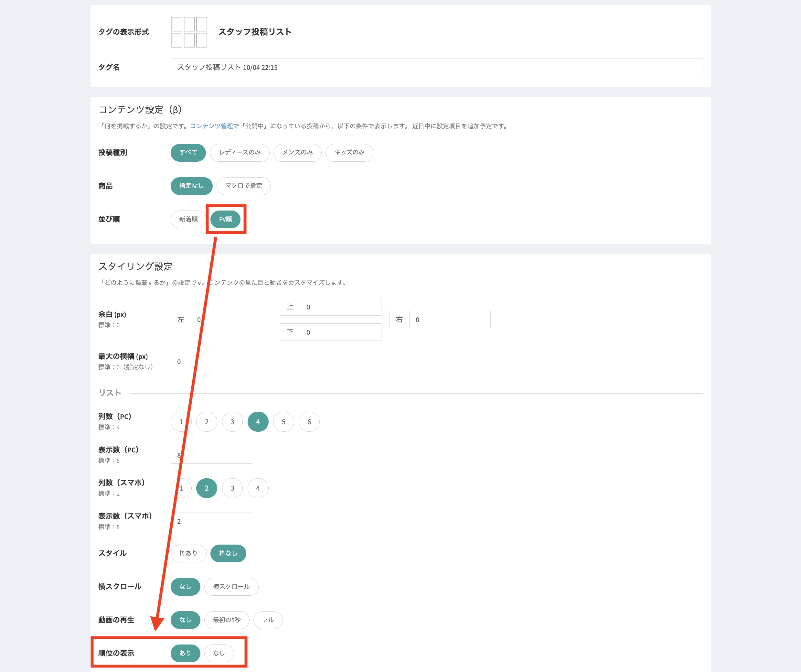Click the 表示数 (PC) input field

point(214,455)
